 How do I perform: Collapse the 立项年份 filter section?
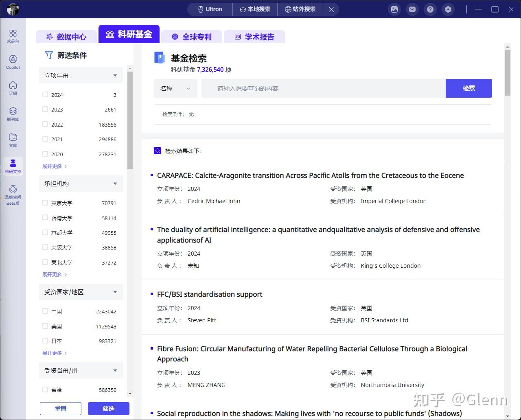tap(114, 75)
